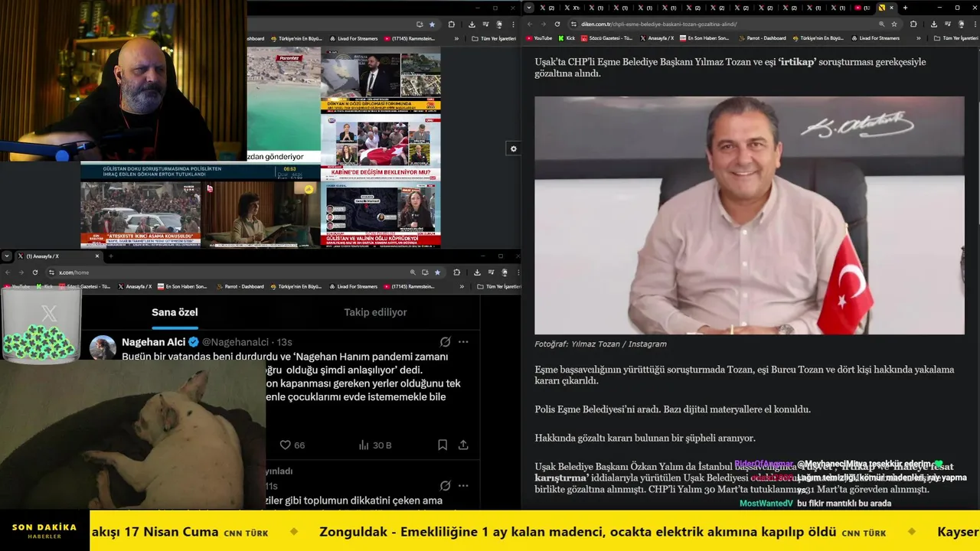Image resolution: width=980 pixels, height=551 pixels.
Task: Expand tab search dropdown in diken.com.tr window
Action: (529, 8)
